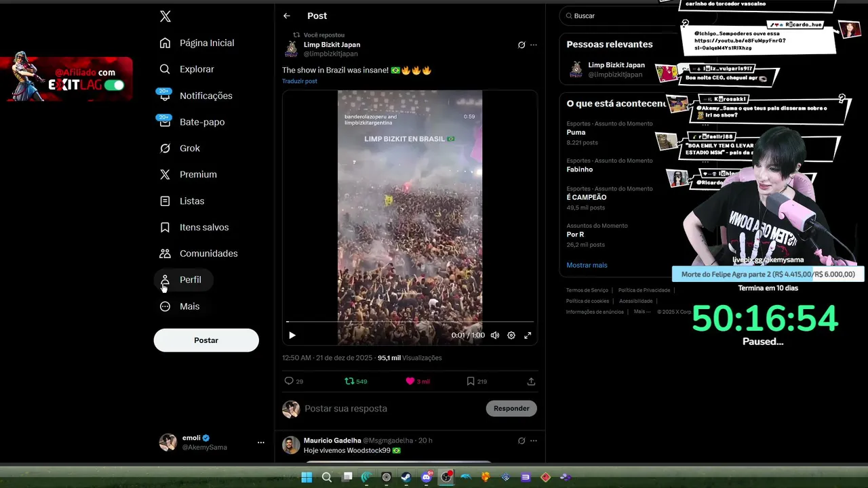Open Acessibilidade footer link
The image size is (868, 488).
(635, 301)
